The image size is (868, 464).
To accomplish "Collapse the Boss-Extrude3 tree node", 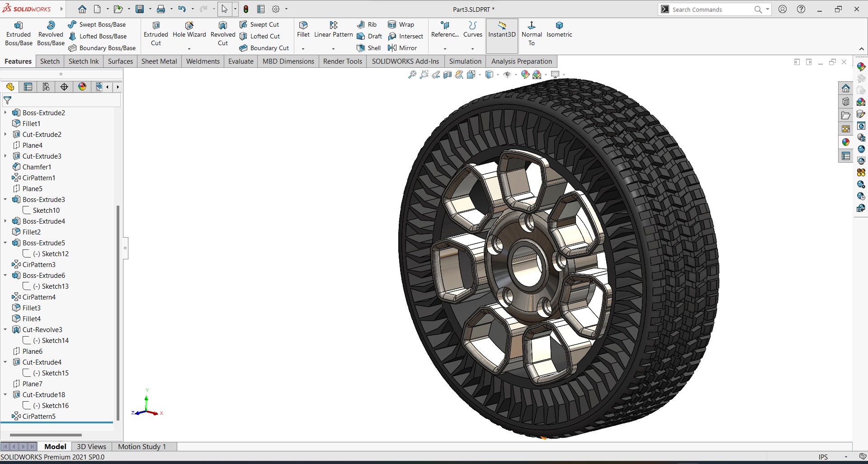I will point(5,199).
